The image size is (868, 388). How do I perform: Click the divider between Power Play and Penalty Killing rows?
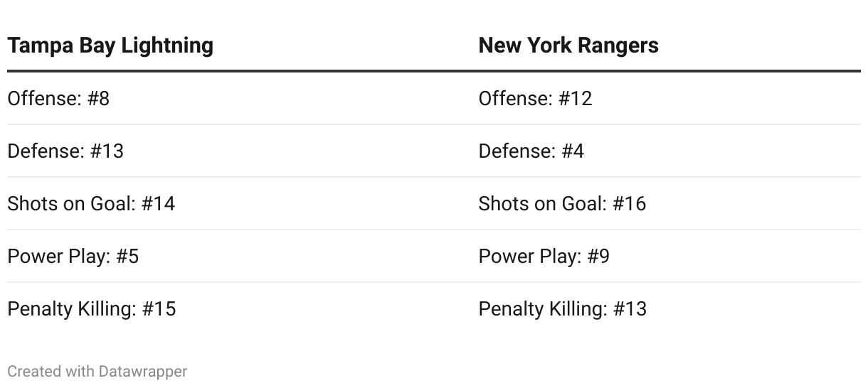pos(434,282)
